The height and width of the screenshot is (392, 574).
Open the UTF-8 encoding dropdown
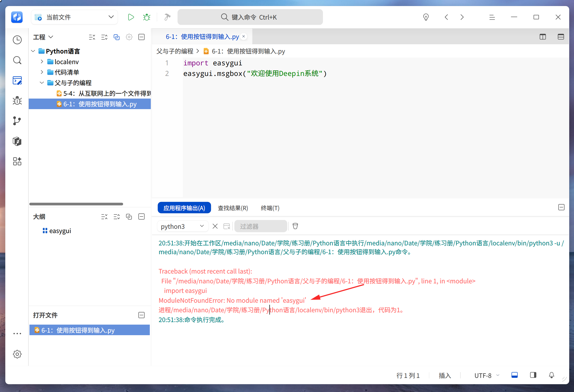[x=487, y=375]
